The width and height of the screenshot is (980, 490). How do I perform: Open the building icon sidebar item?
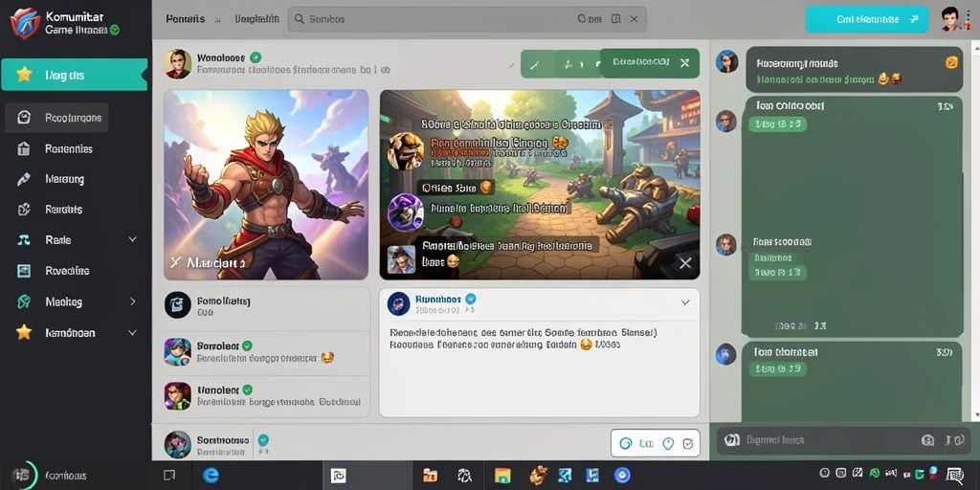pos(55,148)
